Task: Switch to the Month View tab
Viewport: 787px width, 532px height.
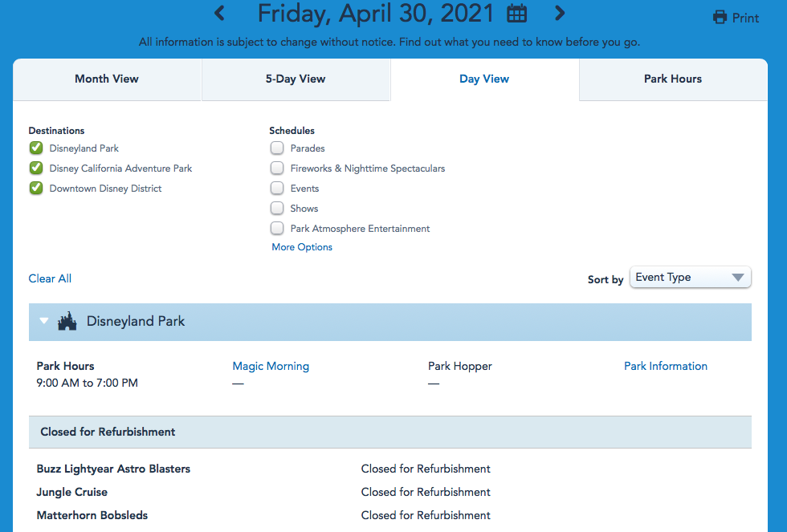Action: (107, 79)
